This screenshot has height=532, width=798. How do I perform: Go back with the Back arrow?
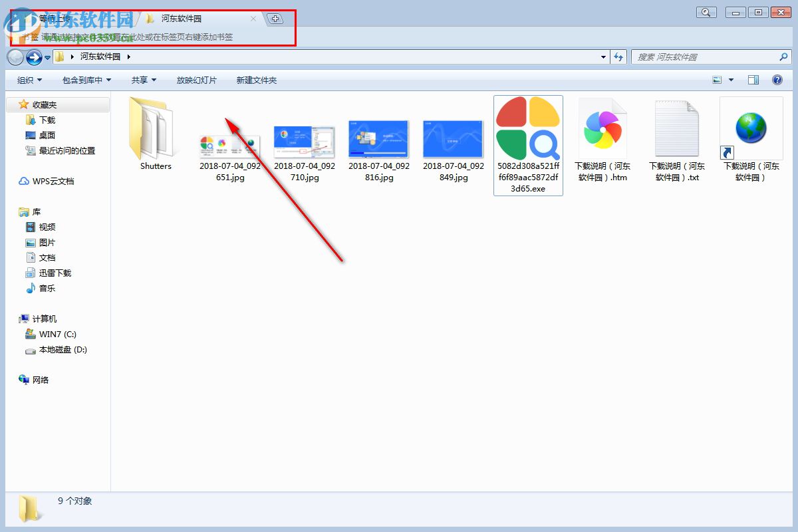click(15, 57)
